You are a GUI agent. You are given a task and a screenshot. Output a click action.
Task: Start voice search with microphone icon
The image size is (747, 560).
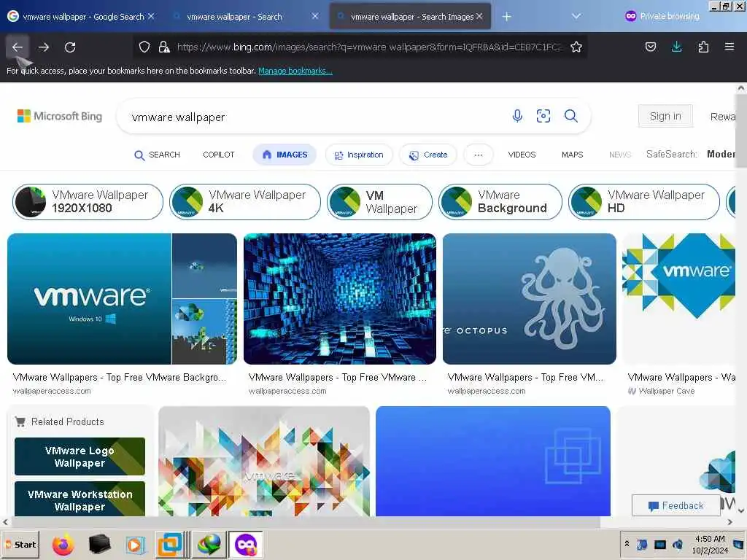[517, 116]
